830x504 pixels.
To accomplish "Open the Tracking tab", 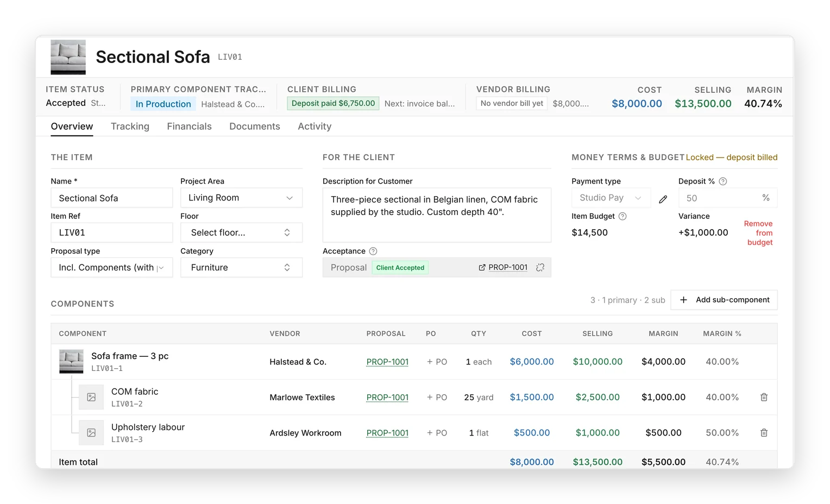I will pyautogui.click(x=130, y=126).
